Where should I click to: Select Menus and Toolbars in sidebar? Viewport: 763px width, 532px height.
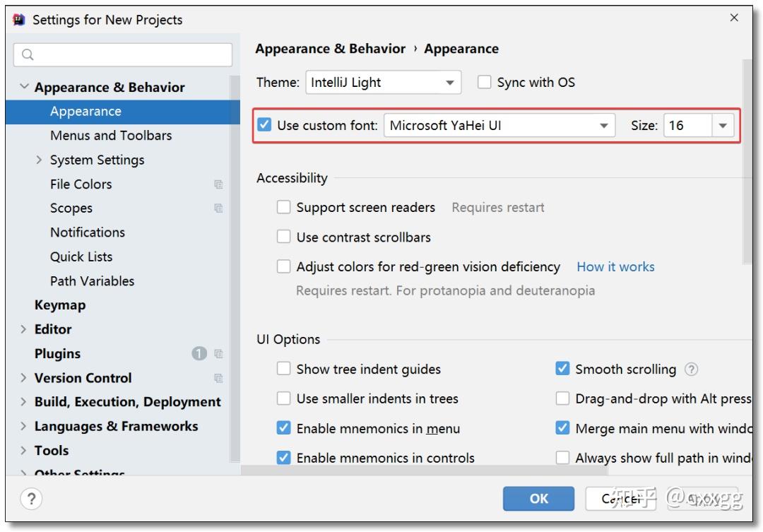pos(111,135)
